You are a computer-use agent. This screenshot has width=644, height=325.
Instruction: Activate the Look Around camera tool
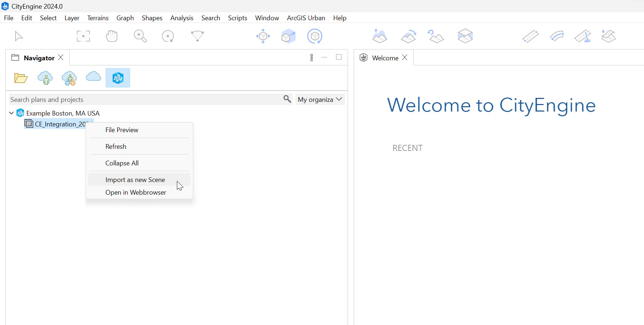click(x=197, y=36)
